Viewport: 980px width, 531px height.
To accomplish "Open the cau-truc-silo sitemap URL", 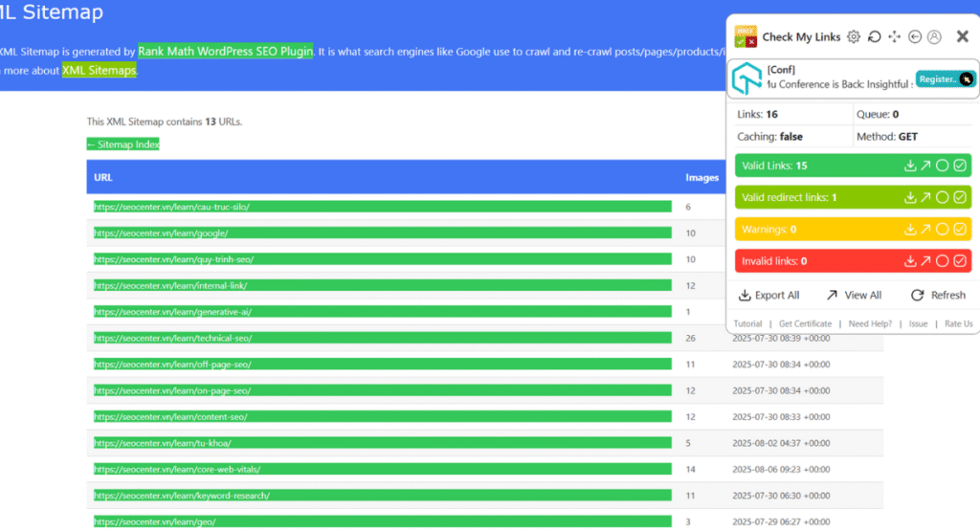I will (x=172, y=207).
